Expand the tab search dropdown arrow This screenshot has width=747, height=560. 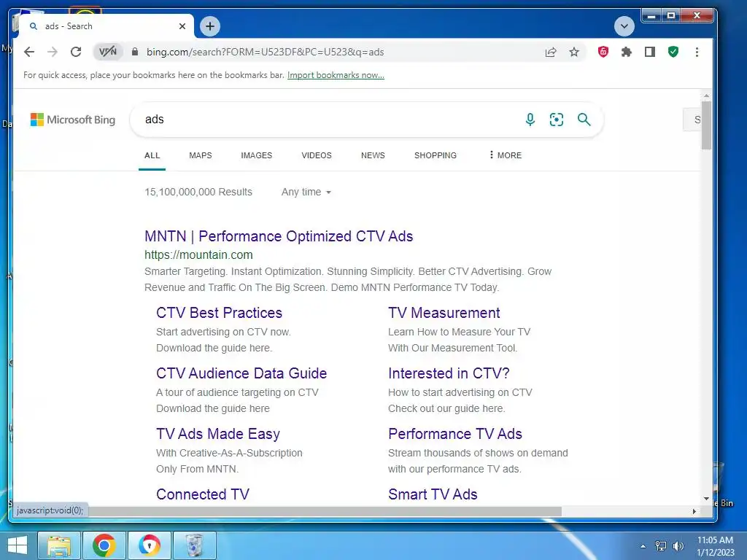pyautogui.click(x=624, y=26)
